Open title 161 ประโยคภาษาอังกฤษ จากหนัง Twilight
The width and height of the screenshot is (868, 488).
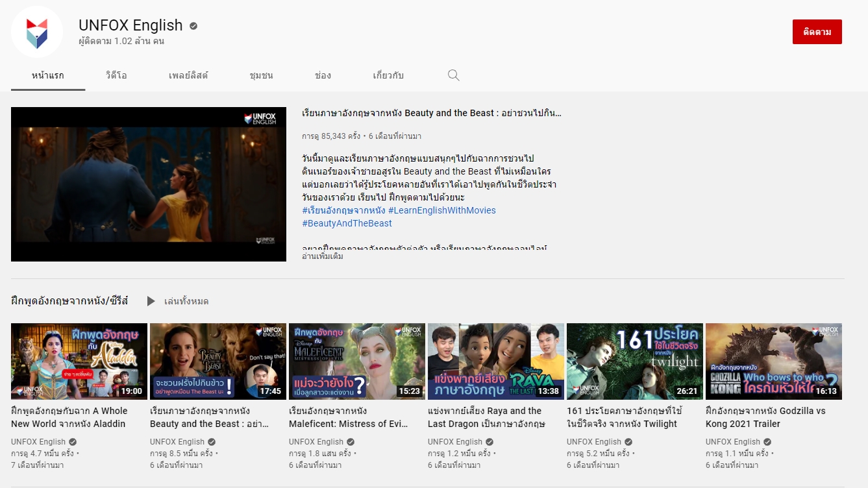(623, 417)
